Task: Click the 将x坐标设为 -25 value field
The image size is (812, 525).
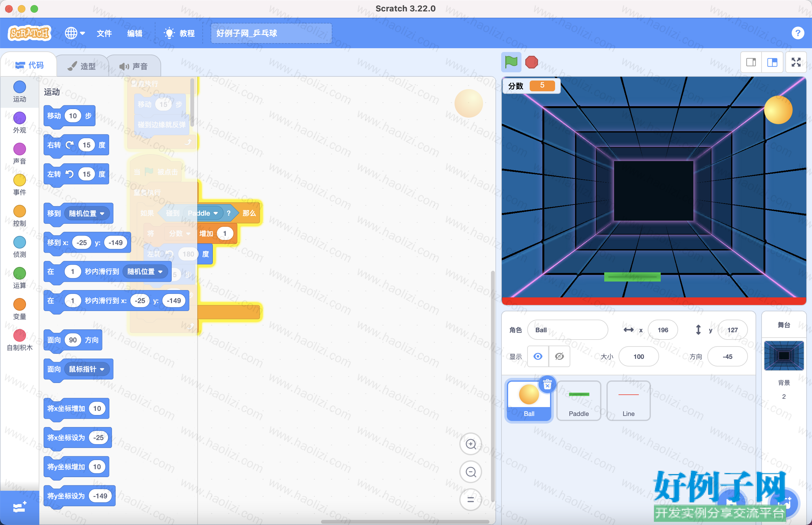Action: 98,437
